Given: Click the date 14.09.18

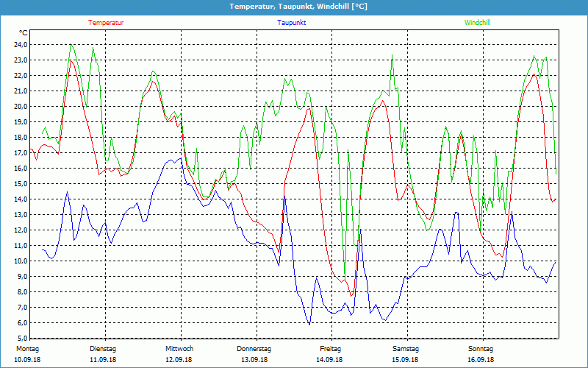Looking at the screenshot, I should pos(329,360).
